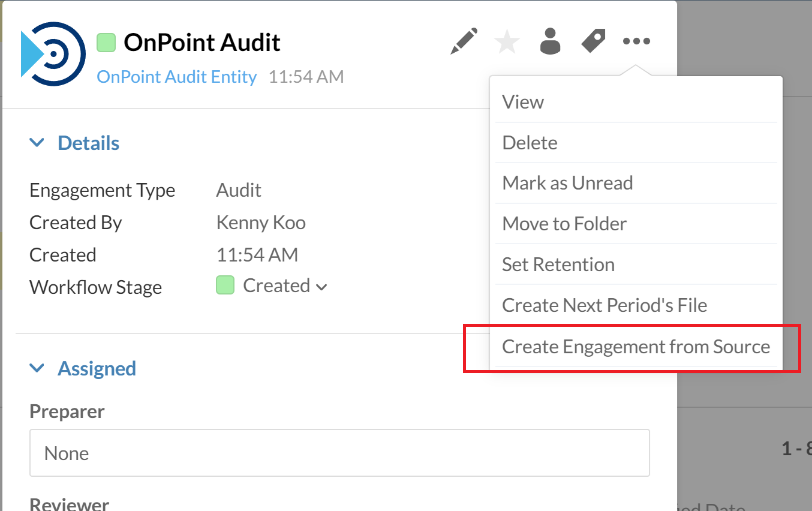Select Mark as Unread from the menu
812x511 pixels.
[567, 183]
